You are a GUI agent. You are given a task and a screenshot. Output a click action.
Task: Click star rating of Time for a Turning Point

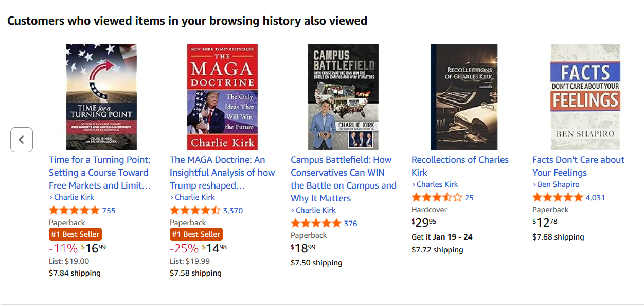[74, 210]
